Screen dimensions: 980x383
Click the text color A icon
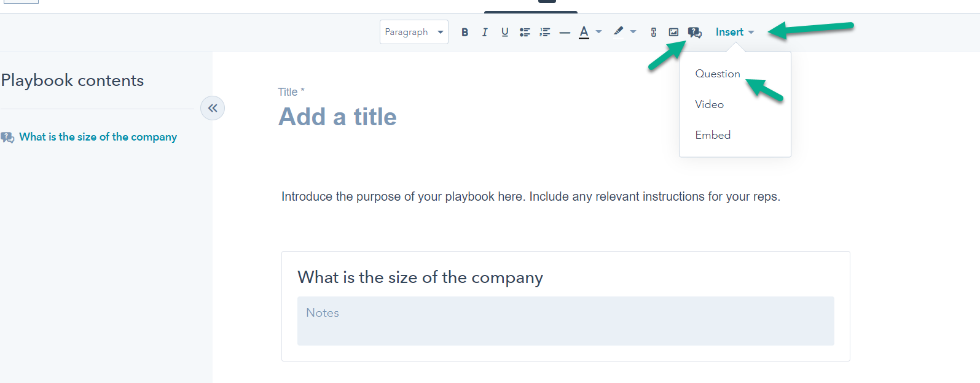pos(584,32)
